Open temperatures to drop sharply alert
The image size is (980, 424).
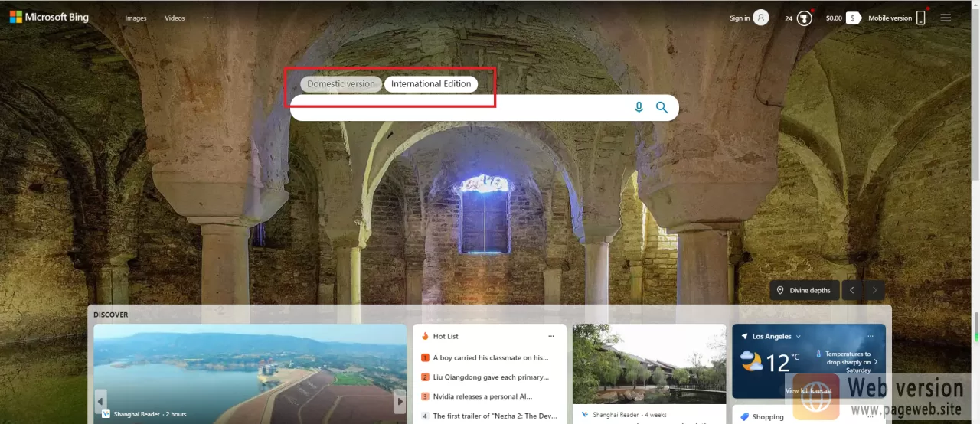click(848, 362)
